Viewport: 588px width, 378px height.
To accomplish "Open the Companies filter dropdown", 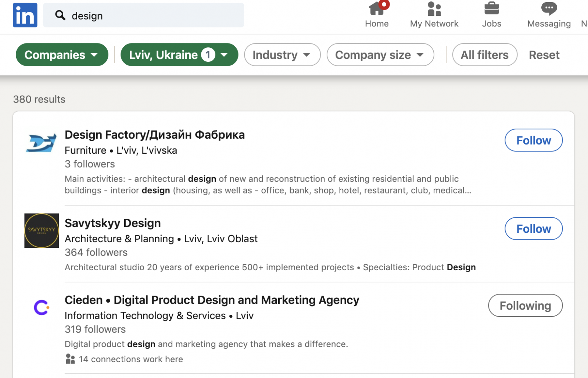I will point(62,55).
